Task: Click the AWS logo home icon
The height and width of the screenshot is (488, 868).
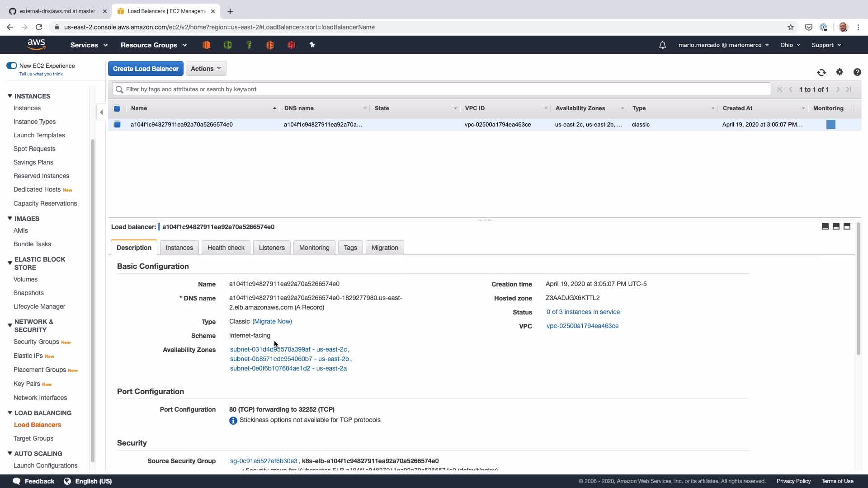Action: [36, 44]
